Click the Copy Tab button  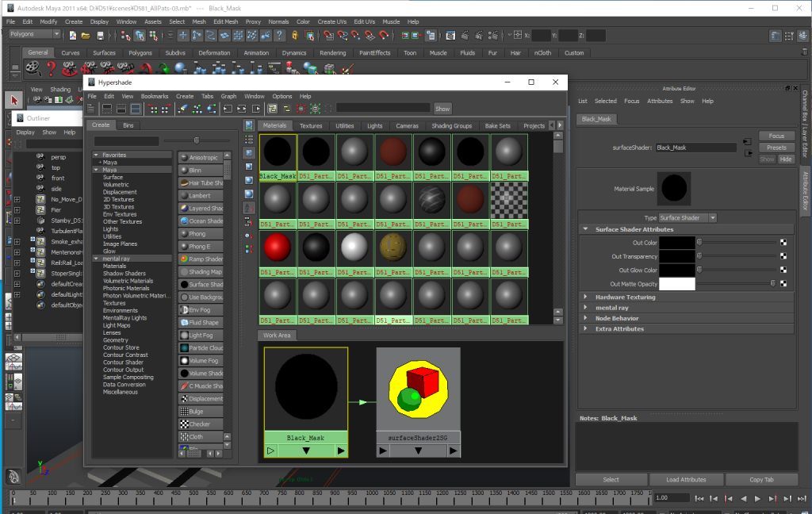(x=761, y=480)
